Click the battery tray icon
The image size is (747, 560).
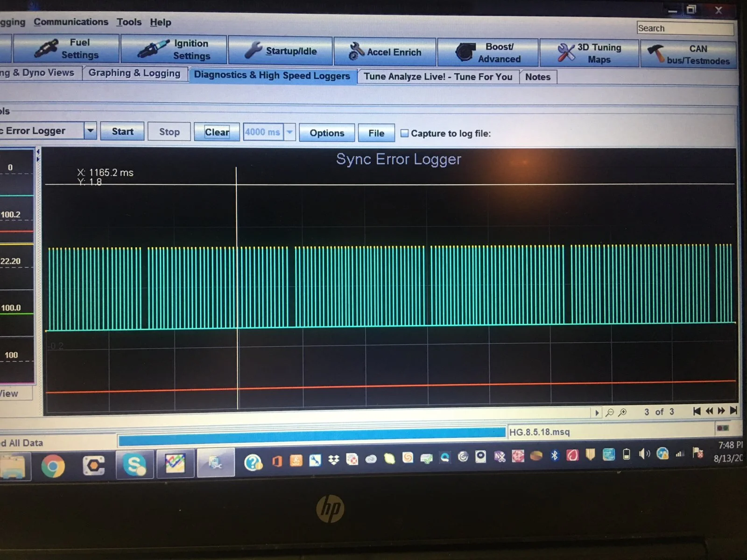tap(627, 454)
